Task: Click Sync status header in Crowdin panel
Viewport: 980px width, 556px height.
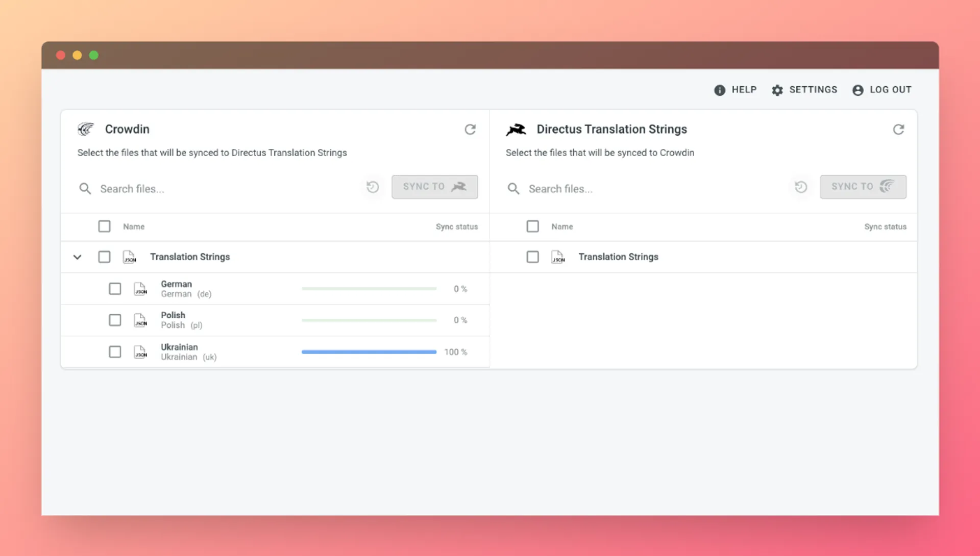Action: pyautogui.click(x=457, y=226)
